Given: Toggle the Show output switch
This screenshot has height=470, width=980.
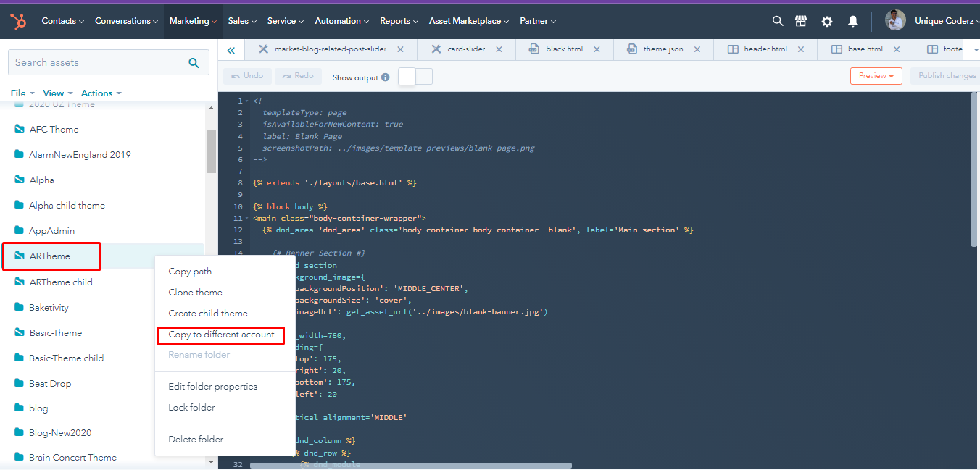Looking at the screenshot, I should [415, 77].
